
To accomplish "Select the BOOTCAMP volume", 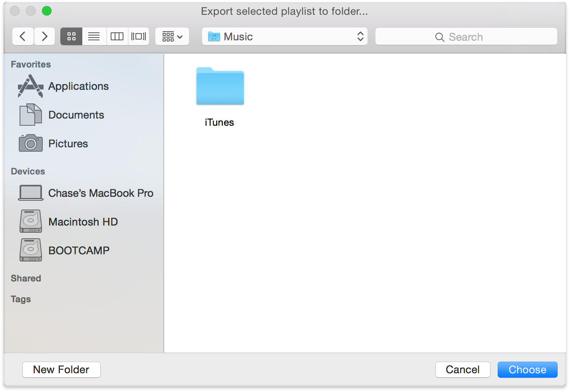I will (79, 251).
